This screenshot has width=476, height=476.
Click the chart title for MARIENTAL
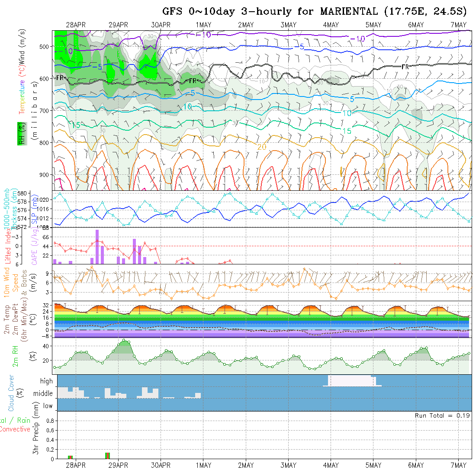coord(315,11)
